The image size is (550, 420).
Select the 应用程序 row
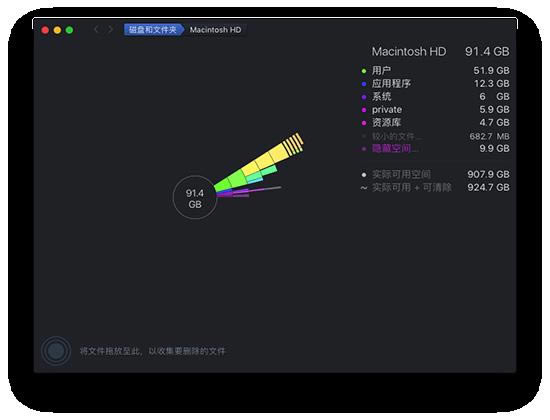[435, 84]
